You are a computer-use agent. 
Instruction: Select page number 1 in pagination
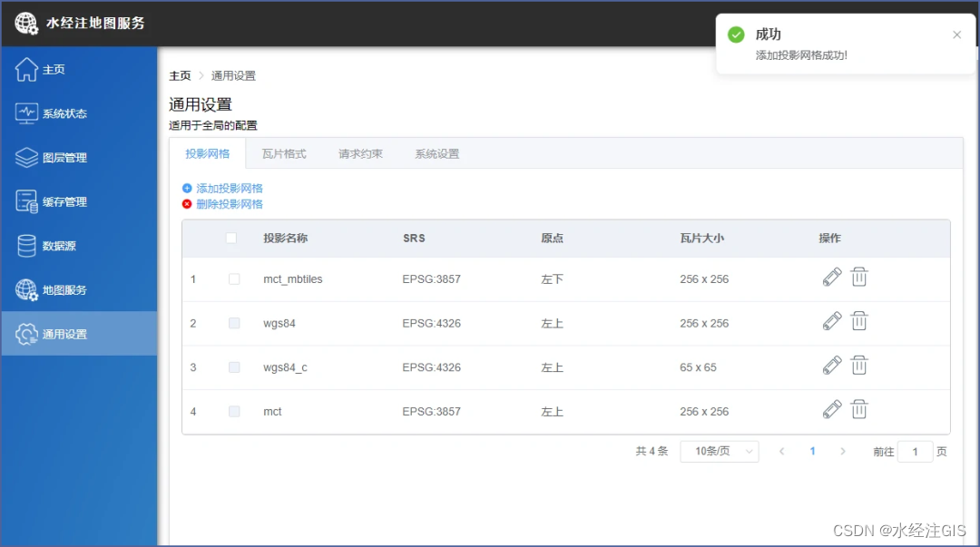[812, 452]
